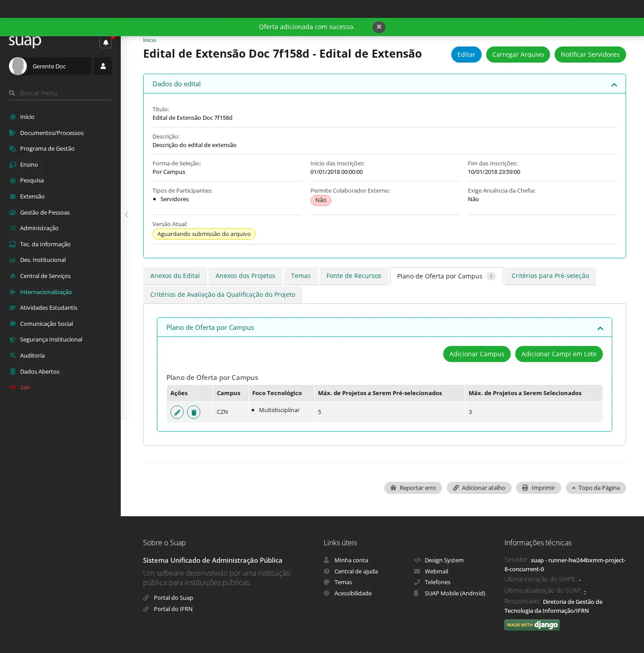
Task: Collapse the sidebar with the arrow handle
Action: coord(127,214)
